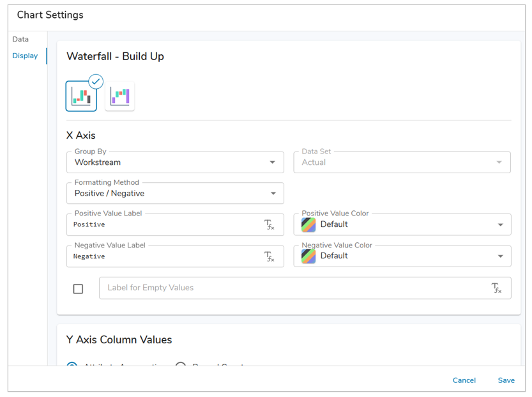Click the Positive Value Color swatch
This screenshot has width=532, height=397.
[x=308, y=224]
